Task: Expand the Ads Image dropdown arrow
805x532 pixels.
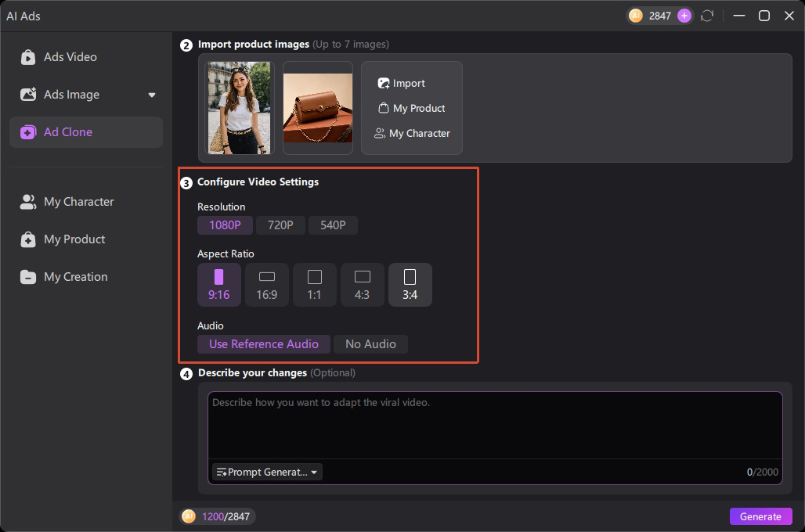Action: click(151, 95)
